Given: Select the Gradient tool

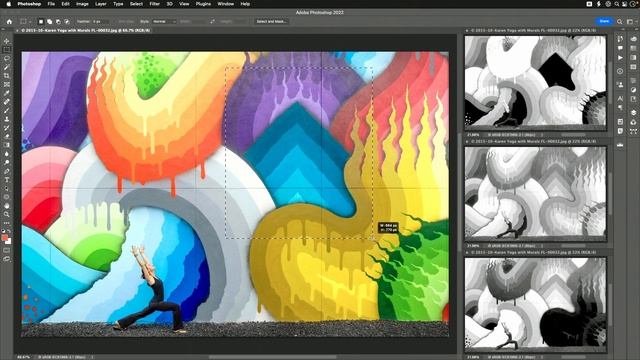Looking at the screenshot, I should tap(7, 145).
